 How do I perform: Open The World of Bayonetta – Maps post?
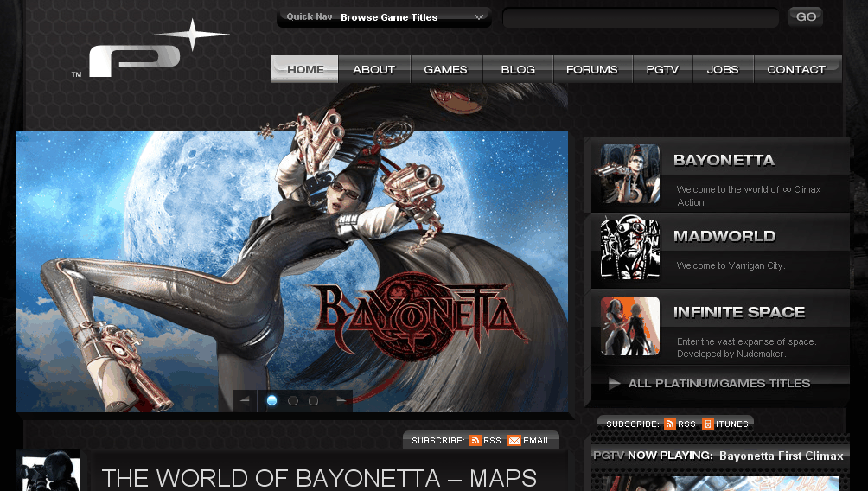(x=319, y=478)
